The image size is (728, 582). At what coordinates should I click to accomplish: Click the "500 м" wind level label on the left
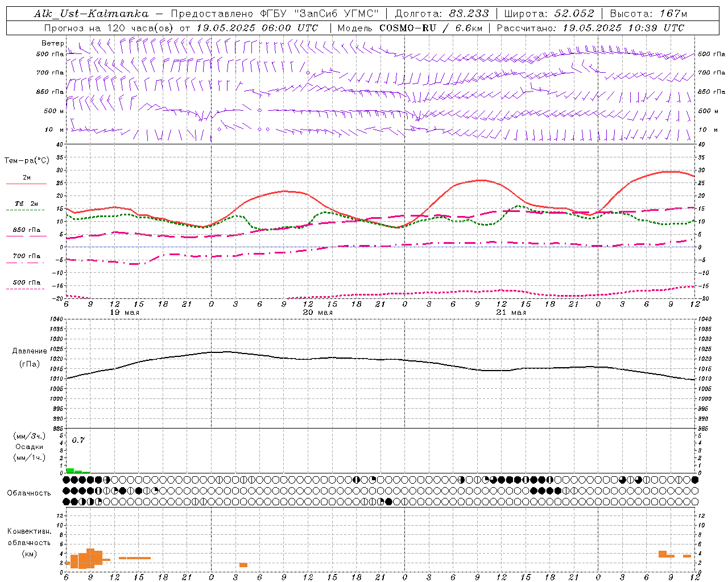point(54,111)
